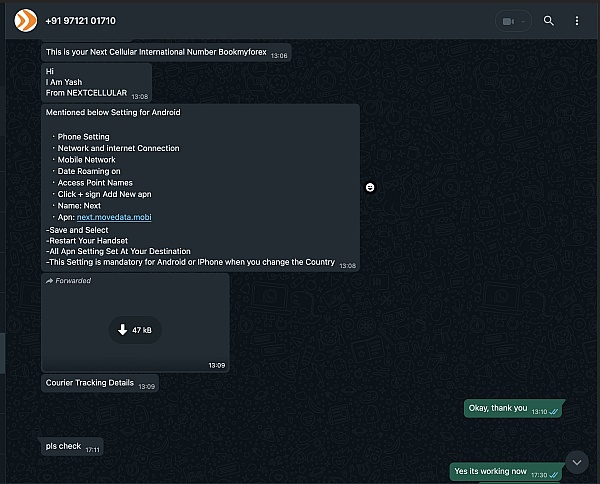Click read receipt ticks on 'Okay, thank you'
Viewport: 600px width, 484px height.
tap(554, 412)
